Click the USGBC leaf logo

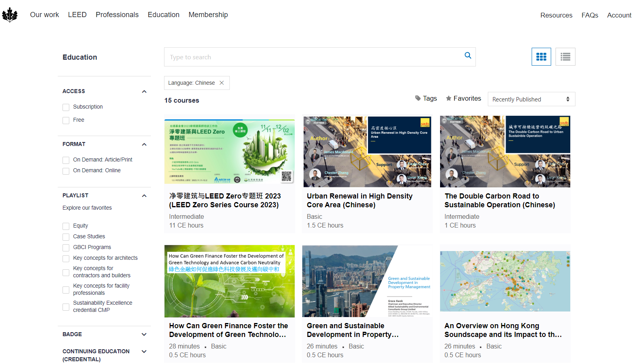10,15
